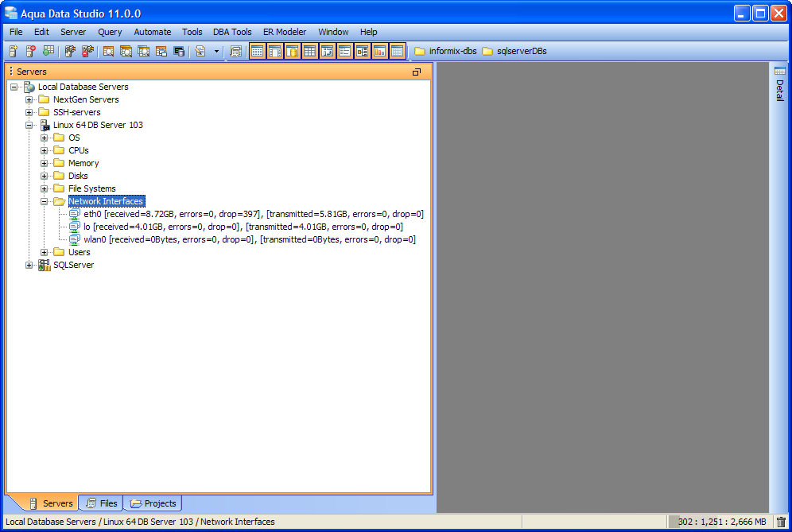The width and height of the screenshot is (792, 532).
Task: Select the Servers bottom tab
Action: (x=51, y=503)
